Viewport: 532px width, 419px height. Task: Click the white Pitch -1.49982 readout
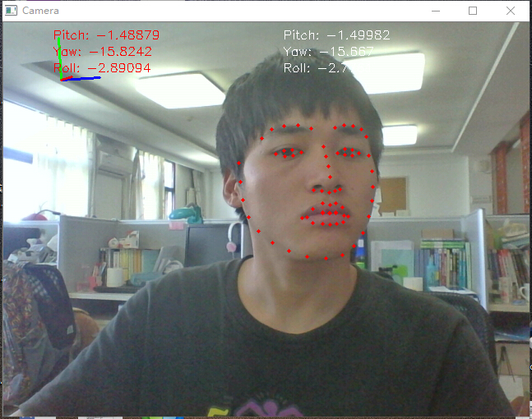tap(335, 35)
